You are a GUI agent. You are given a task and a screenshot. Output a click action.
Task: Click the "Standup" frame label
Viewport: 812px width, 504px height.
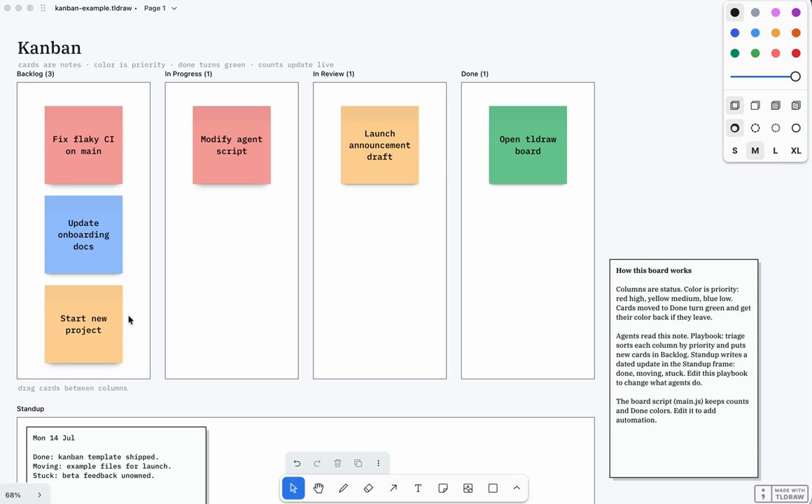pyautogui.click(x=31, y=409)
